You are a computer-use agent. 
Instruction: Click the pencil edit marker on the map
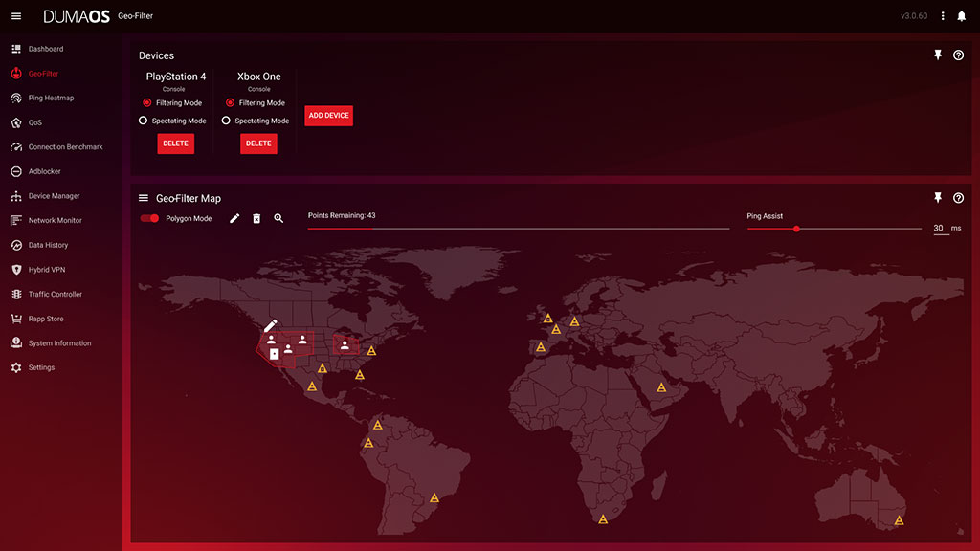(x=270, y=325)
